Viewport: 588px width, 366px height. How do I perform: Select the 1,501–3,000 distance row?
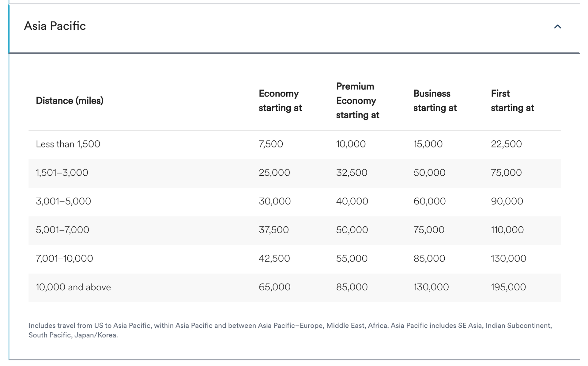(62, 173)
